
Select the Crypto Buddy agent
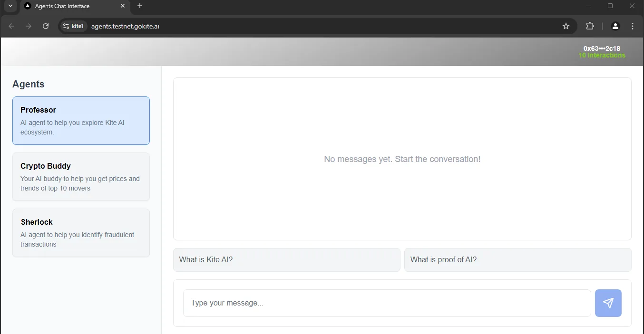tap(81, 176)
